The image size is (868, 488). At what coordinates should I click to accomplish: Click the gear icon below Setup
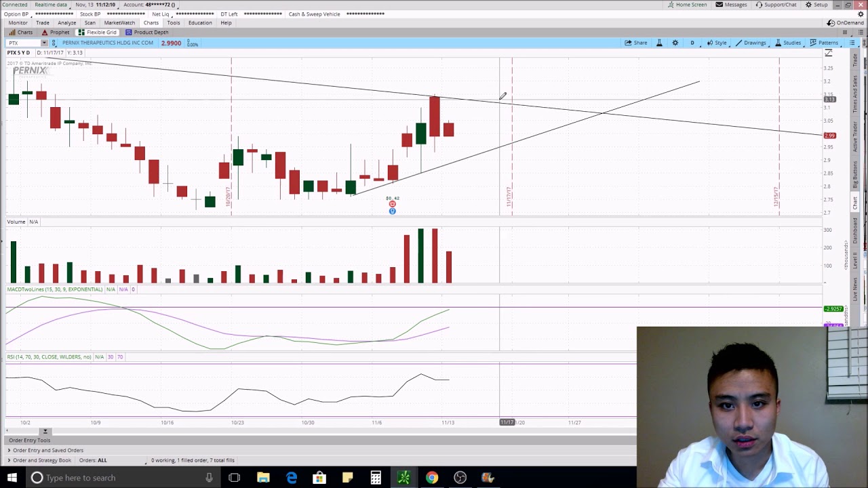point(861,14)
